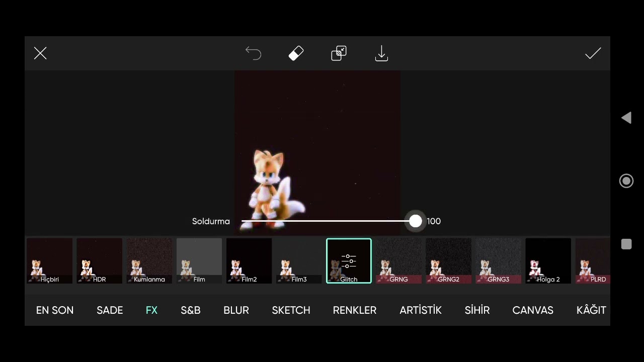Switch to the RENKLER category
Image resolution: width=644 pixels, height=362 pixels.
coord(355,310)
